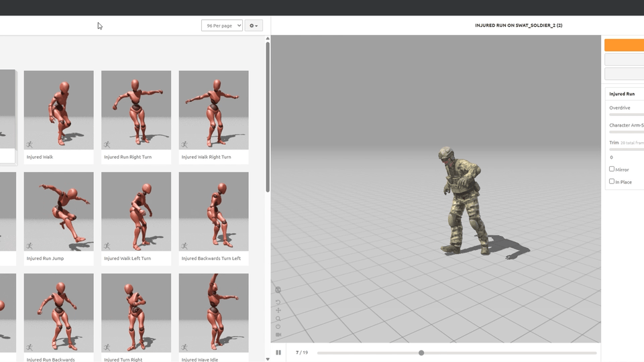Image resolution: width=644 pixels, height=362 pixels.
Task: Click the power reset icon in viewport
Action: pyautogui.click(x=278, y=326)
